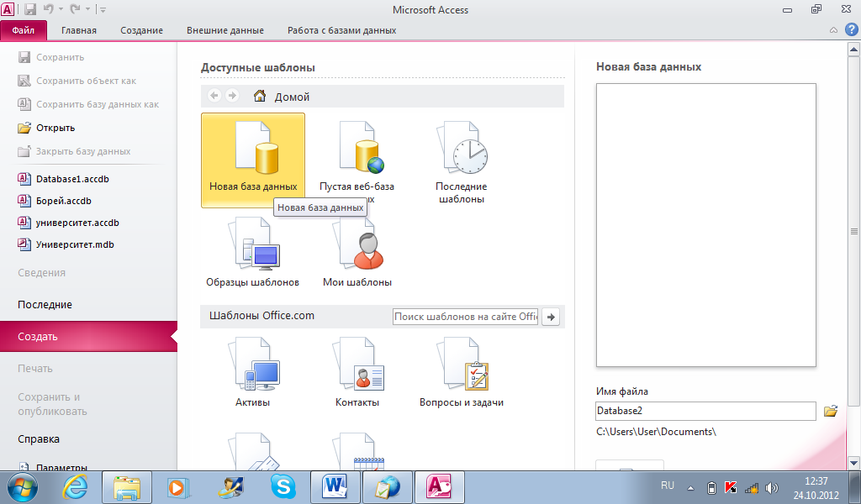Open Мои шаблоны templates

click(x=357, y=252)
